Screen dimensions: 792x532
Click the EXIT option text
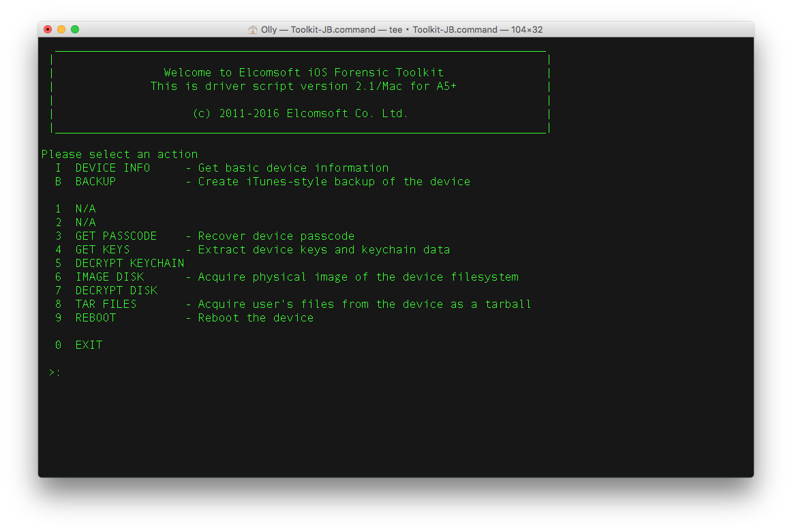(x=89, y=345)
